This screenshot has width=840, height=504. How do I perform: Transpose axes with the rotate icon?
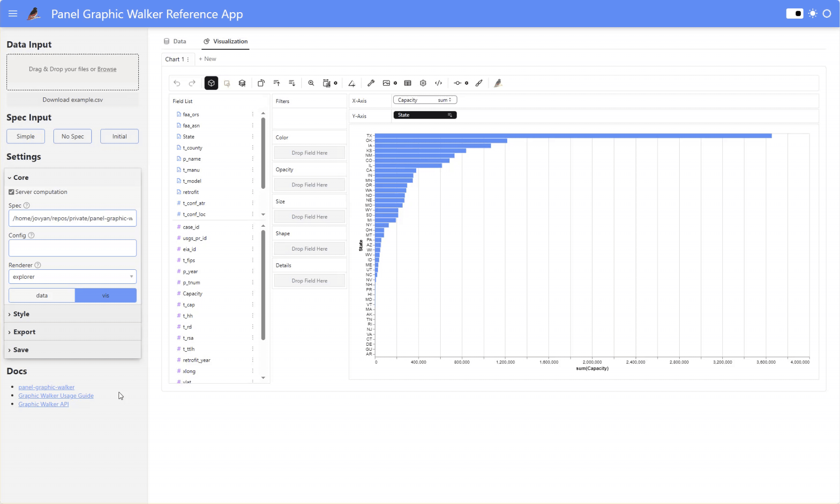point(261,83)
